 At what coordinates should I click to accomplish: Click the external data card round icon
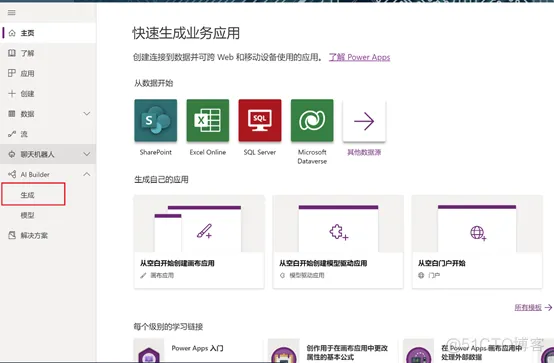418,355
